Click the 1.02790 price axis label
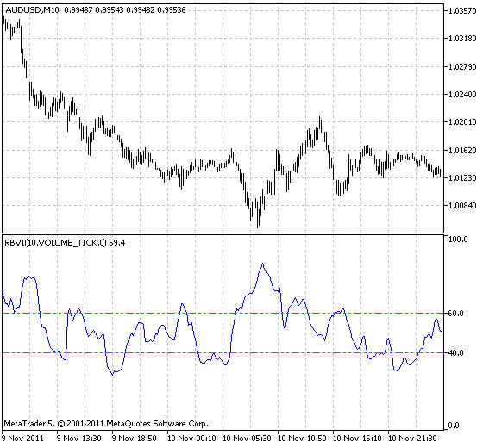 coord(462,66)
